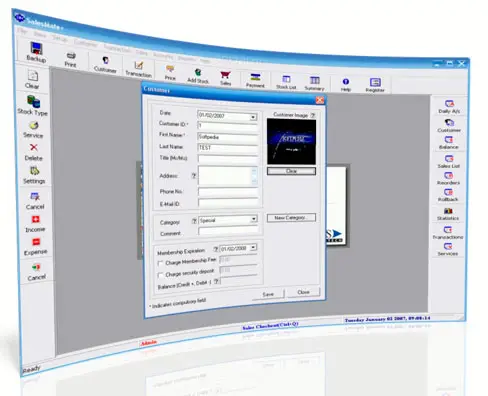Expand the Date dropdown arrow

[253, 117]
